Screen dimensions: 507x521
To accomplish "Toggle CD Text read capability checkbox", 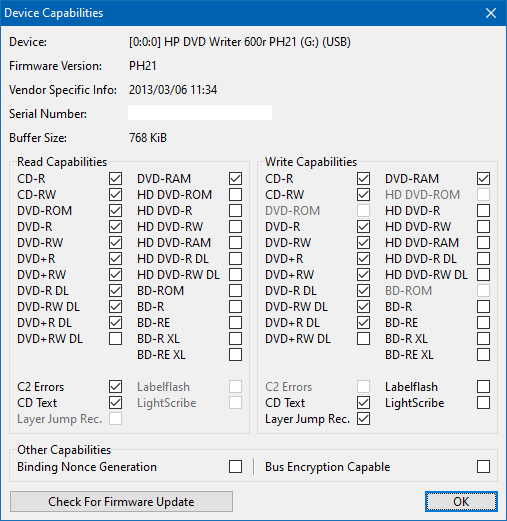I will click(115, 402).
